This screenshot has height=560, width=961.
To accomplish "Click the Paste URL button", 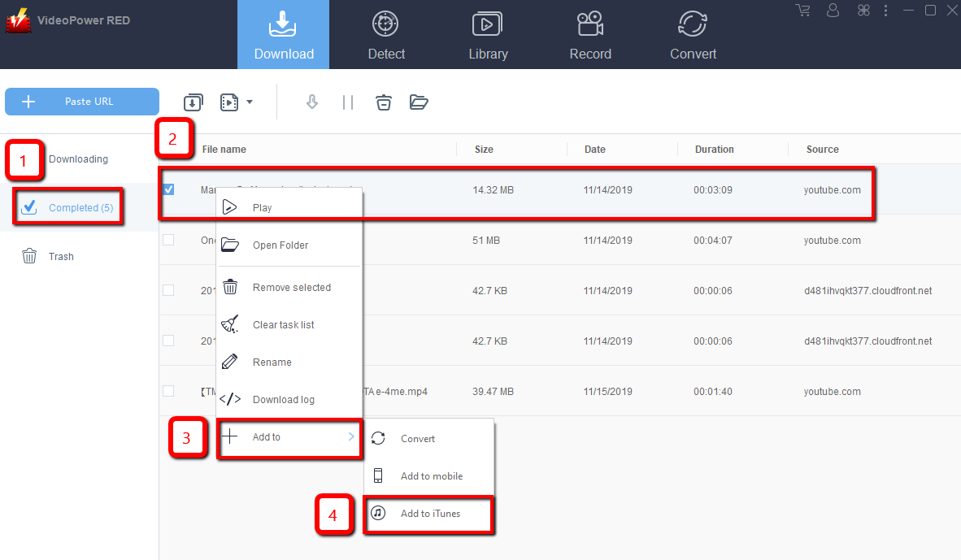I will [82, 102].
